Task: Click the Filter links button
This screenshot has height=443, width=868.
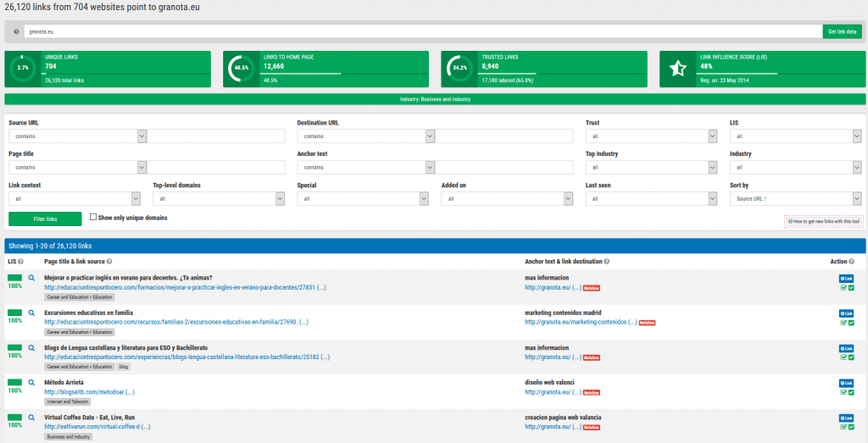Action: [x=45, y=219]
